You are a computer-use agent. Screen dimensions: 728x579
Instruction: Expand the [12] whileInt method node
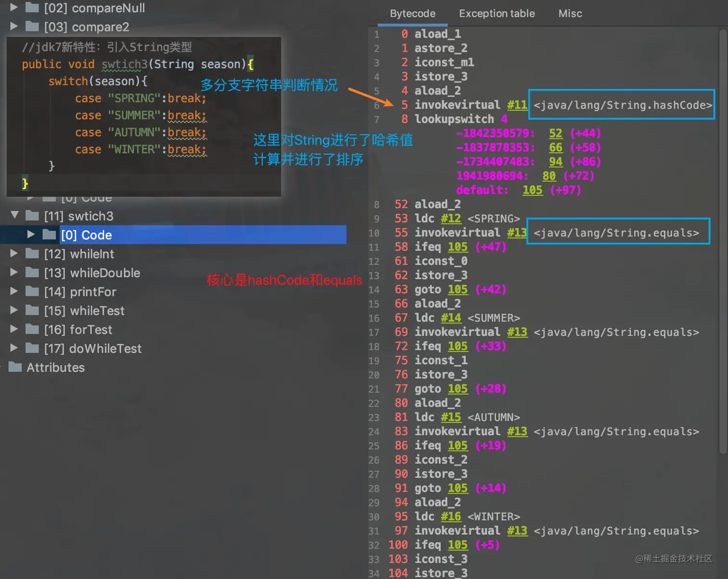pyautogui.click(x=14, y=253)
